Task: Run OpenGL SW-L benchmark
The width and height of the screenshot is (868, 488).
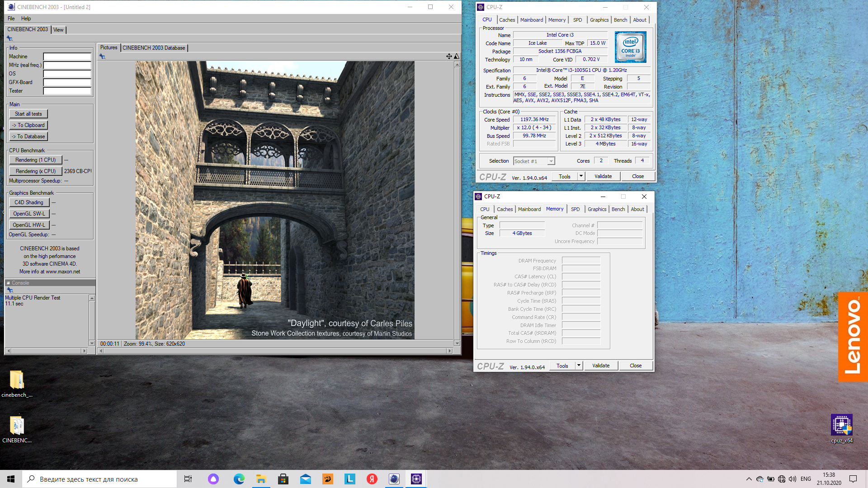Action: 29,214
